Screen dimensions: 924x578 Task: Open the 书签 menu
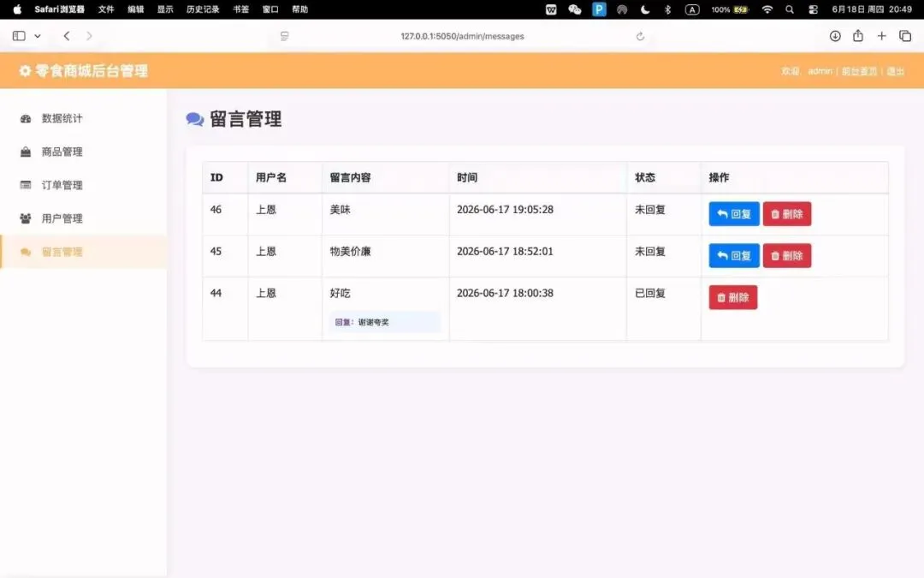pyautogui.click(x=240, y=9)
